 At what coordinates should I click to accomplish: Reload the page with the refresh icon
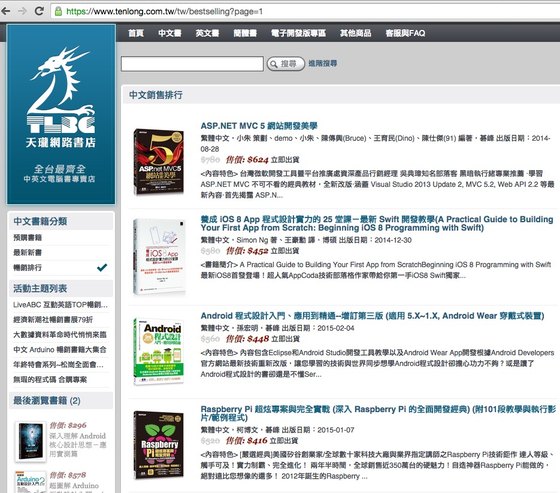point(39,11)
